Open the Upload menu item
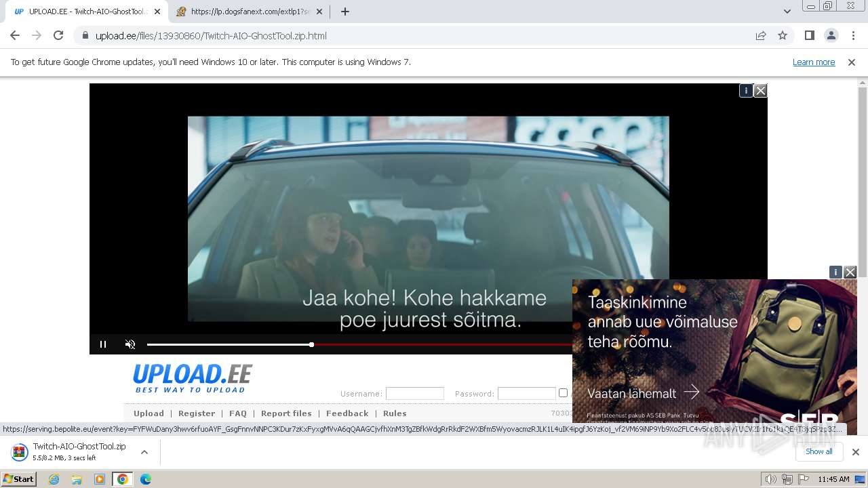Viewport: 868px width, 488px height. tap(149, 413)
